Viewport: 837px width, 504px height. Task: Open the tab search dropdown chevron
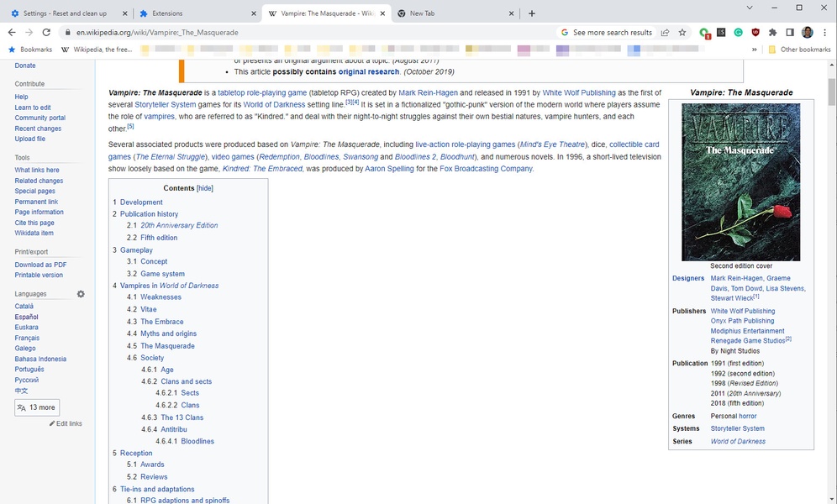tap(750, 8)
